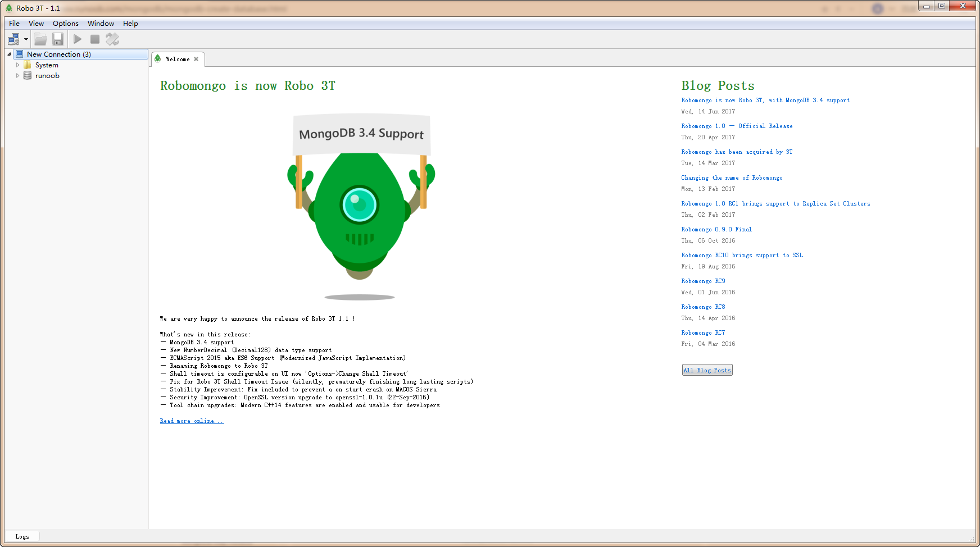Open the File menu

14,24
